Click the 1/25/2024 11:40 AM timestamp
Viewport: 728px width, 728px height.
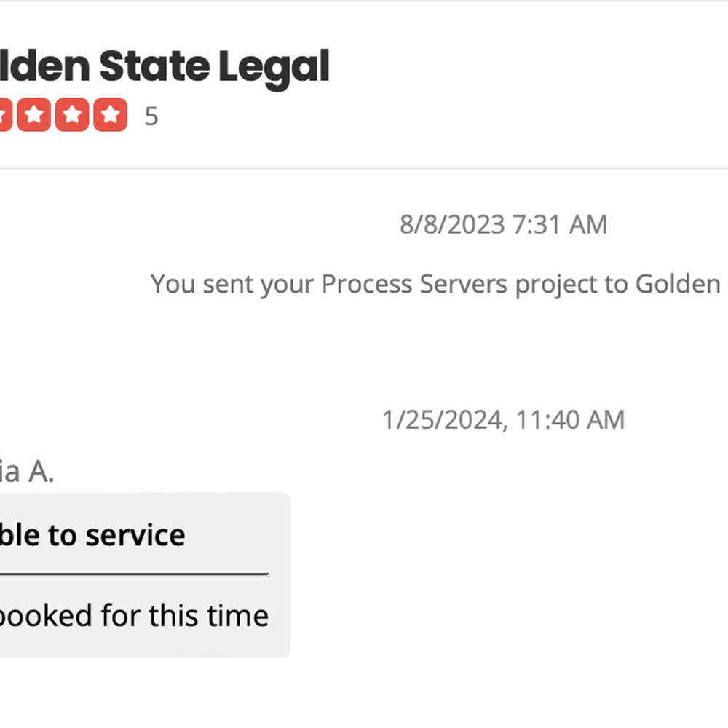[502, 420]
